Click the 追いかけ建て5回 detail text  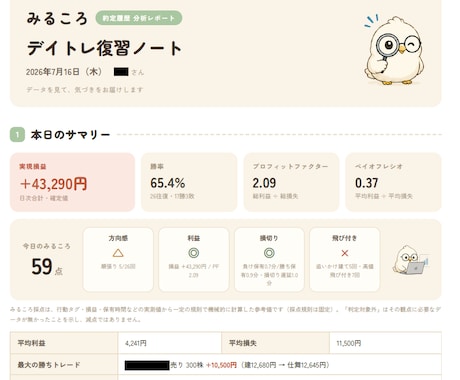337,266
